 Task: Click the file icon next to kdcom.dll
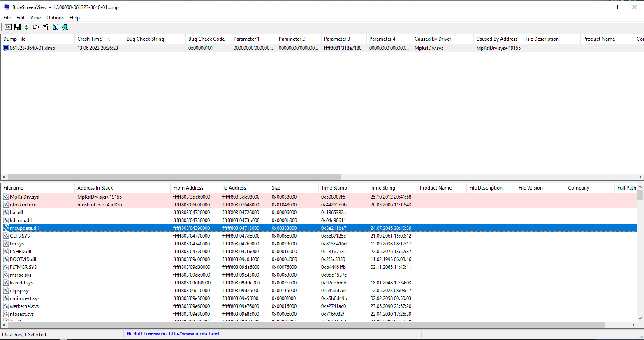pos(6,220)
